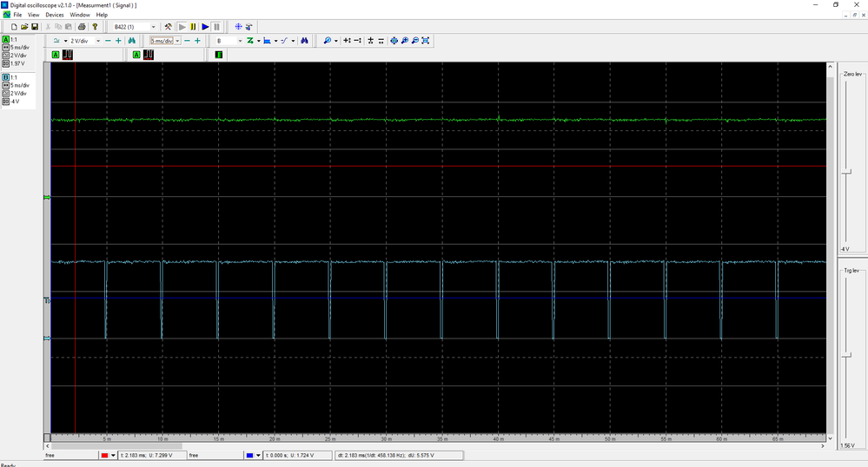This screenshot has width=868, height=467.
Task: Open help question mark icon
Action: point(95,27)
